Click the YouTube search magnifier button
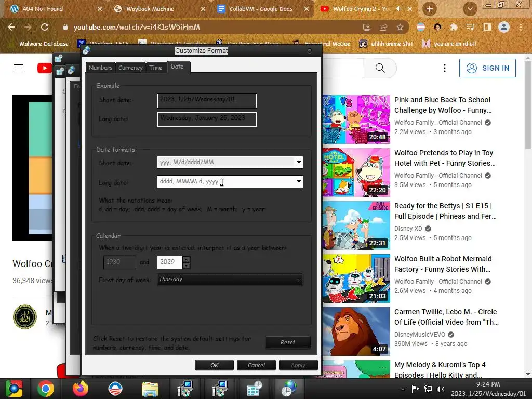 tap(380, 68)
